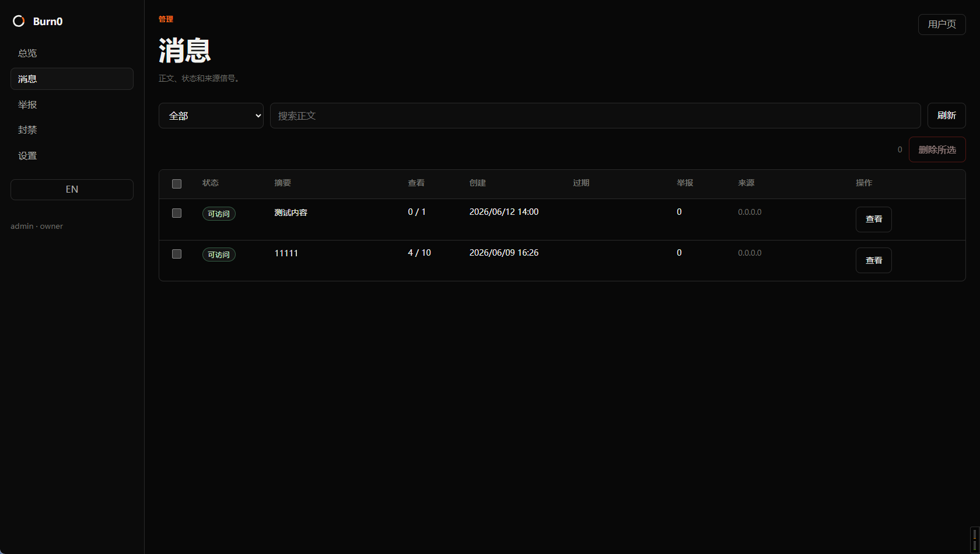Click 0.0.0.0 source in 测试内容 row

click(750, 212)
